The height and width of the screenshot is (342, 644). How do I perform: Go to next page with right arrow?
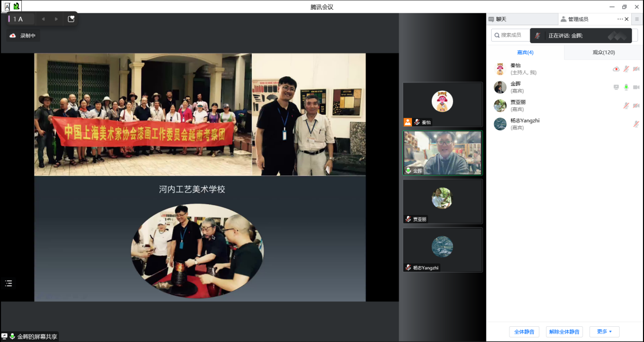[56, 19]
